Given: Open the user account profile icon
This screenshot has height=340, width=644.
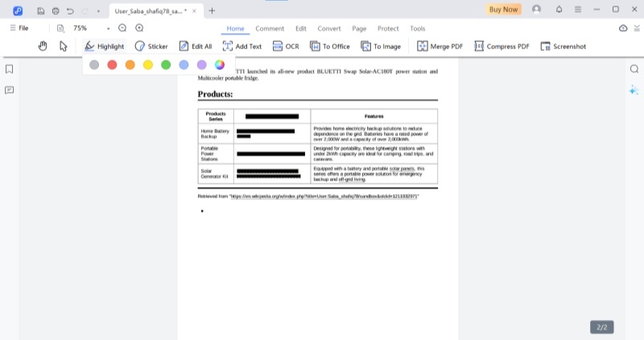Looking at the screenshot, I should pos(536,9).
